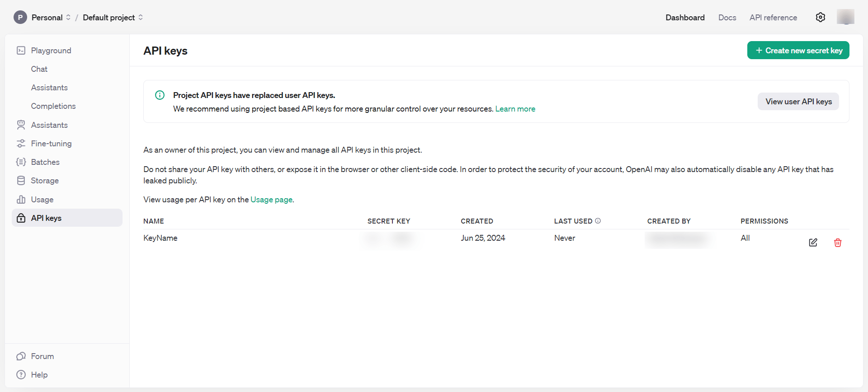Open the Docs tab
Screen dimensions: 868x392
[x=727, y=18]
